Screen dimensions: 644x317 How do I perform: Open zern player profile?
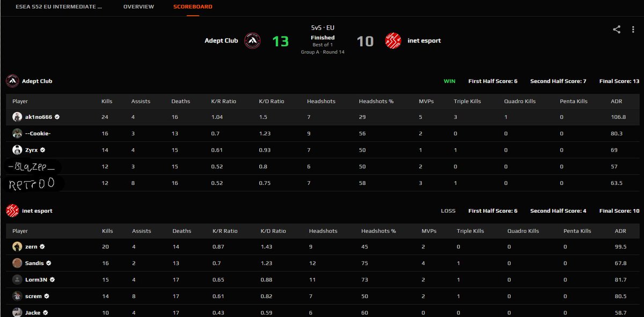[x=31, y=247]
